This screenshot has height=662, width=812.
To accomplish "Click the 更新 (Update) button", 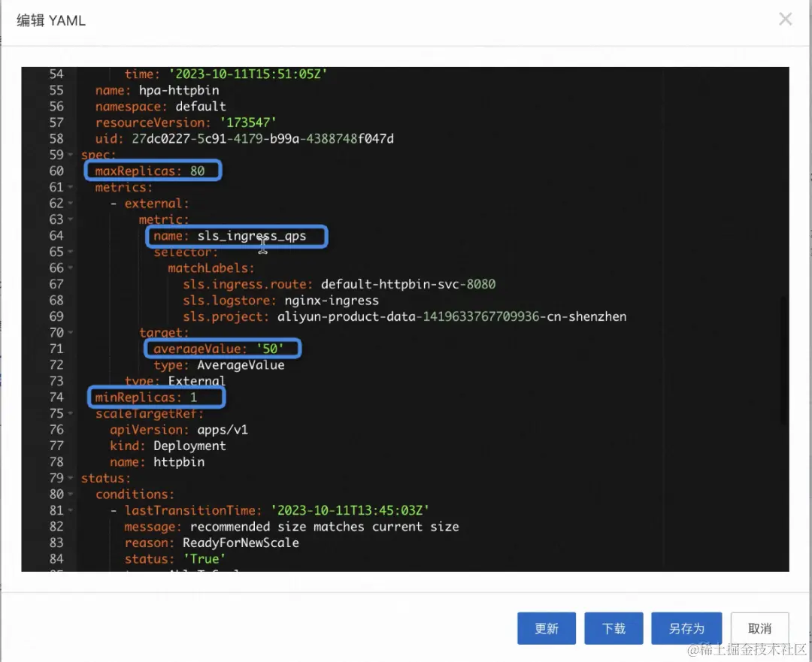I will click(547, 628).
